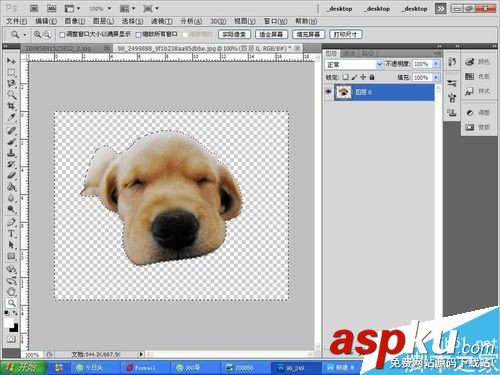This screenshot has height=375, width=500.
Task: Toggle lock position icon
Action: pyautogui.click(x=363, y=77)
